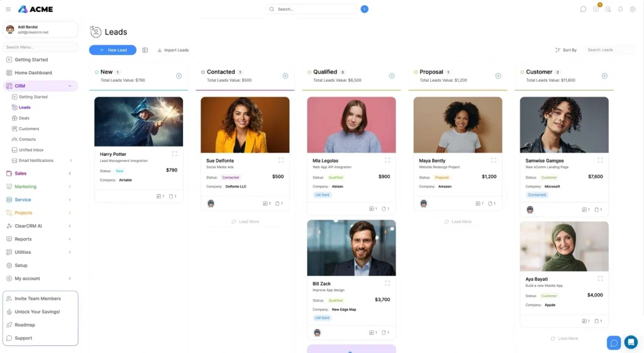The width and height of the screenshot is (644, 353).
Task: Expand Sue Delfonte card fullscreen icon
Action: (x=281, y=160)
